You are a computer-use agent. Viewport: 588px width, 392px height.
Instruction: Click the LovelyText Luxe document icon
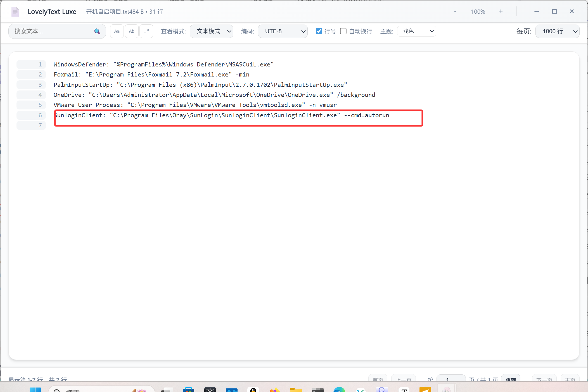pos(15,12)
